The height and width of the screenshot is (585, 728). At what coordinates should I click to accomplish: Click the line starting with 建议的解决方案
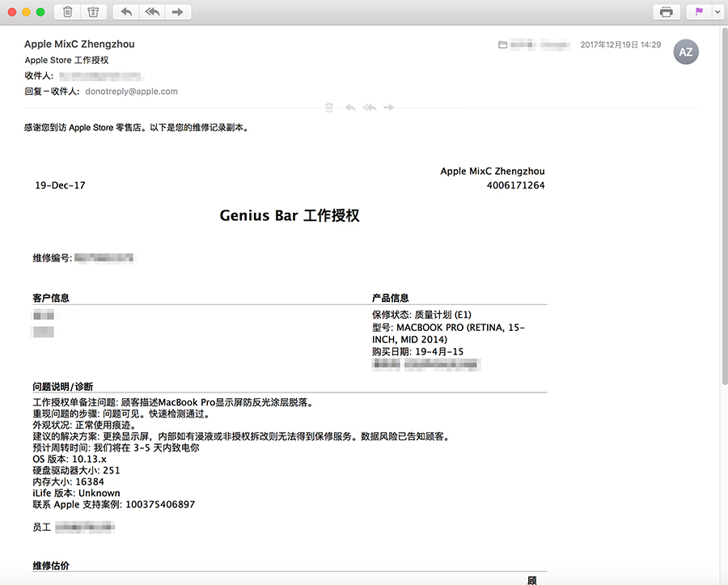coord(242,436)
